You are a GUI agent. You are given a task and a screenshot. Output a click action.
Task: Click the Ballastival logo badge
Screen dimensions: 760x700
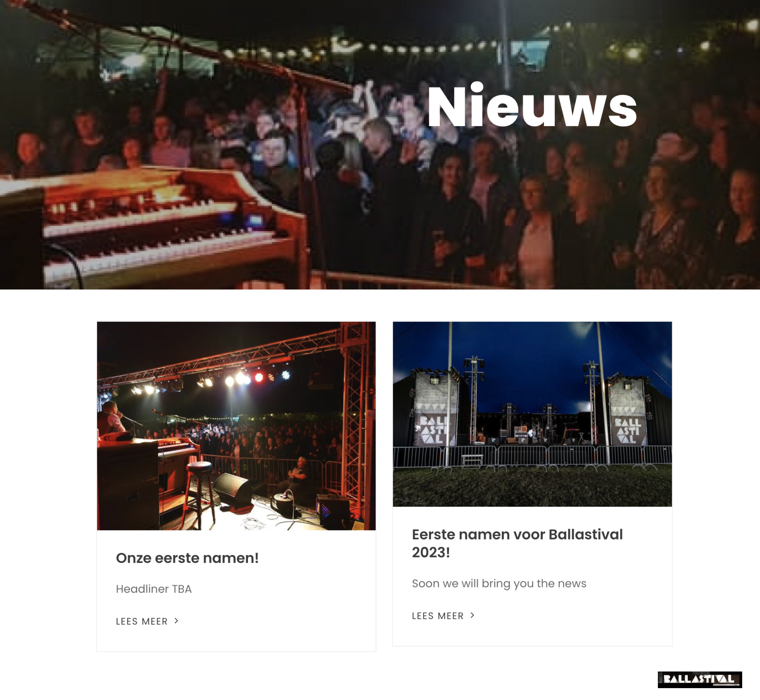coord(699,680)
